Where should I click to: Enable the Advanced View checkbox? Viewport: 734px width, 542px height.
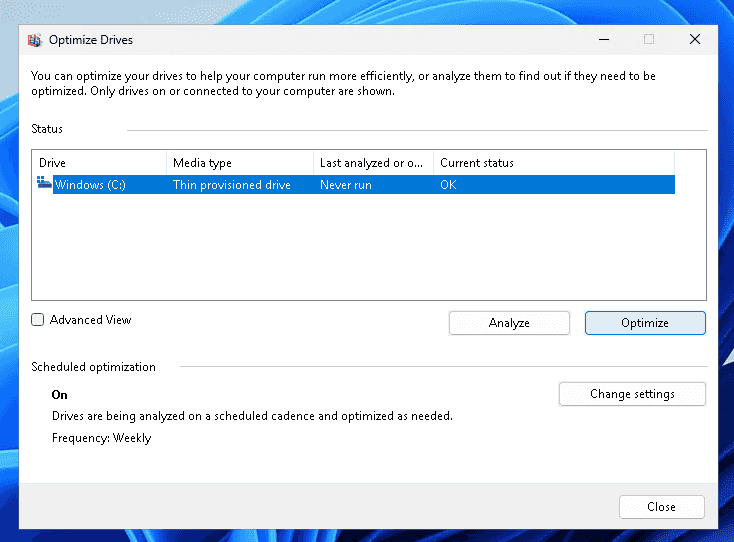click(x=38, y=320)
